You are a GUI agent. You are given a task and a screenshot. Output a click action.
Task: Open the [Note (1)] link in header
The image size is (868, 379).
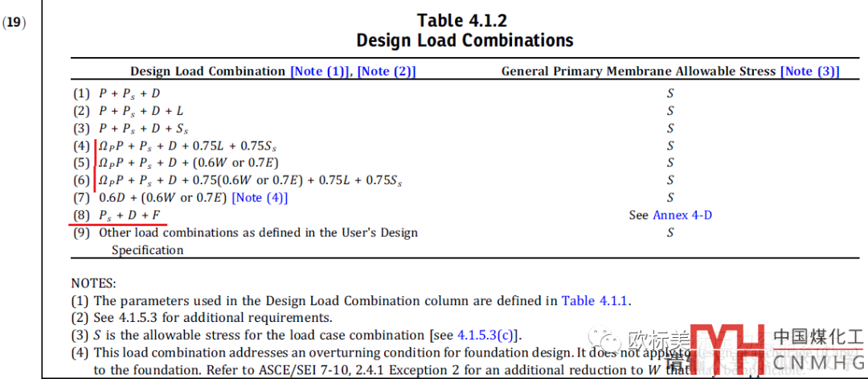click(321, 72)
